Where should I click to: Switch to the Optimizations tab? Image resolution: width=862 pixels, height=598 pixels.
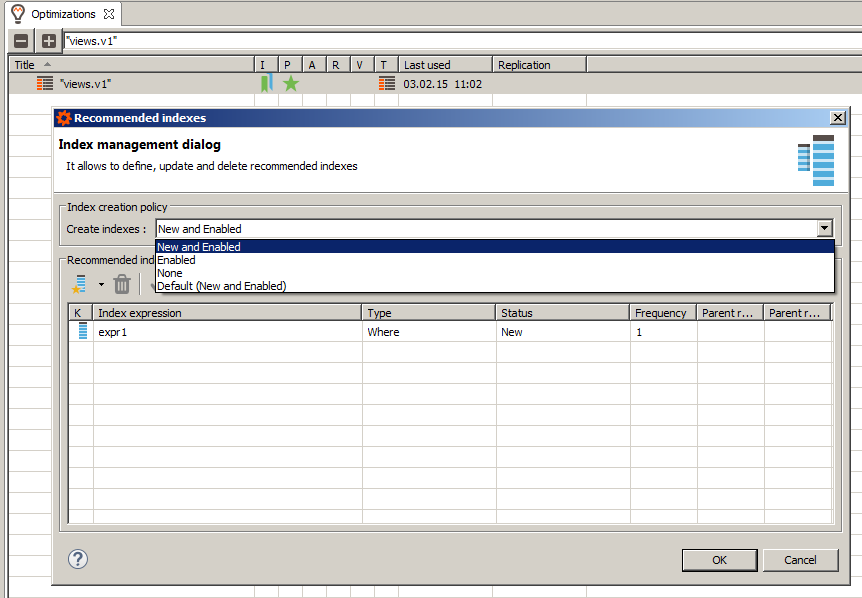tap(62, 14)
